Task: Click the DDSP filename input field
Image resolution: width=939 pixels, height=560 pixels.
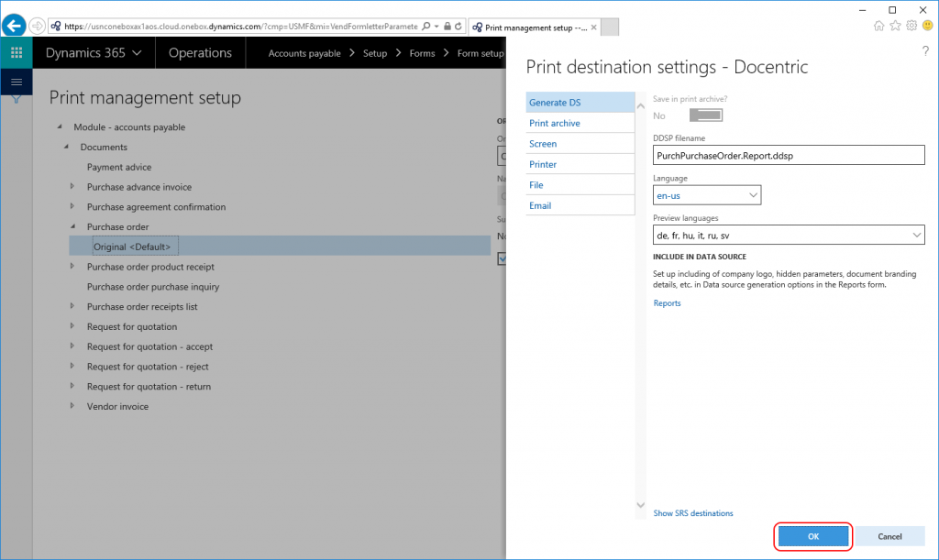Action: pos(789,156)
